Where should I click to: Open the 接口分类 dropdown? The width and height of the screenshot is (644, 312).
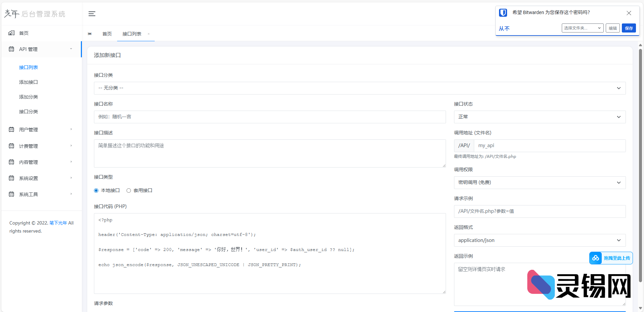[x=359, y=88]
